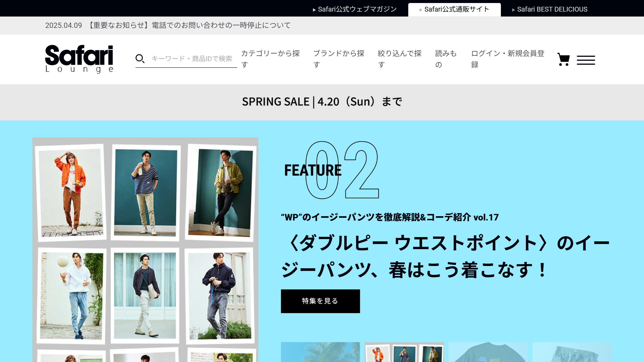Select the model photo collage feature thumbnail
The image size is (644, 362).
404,352
